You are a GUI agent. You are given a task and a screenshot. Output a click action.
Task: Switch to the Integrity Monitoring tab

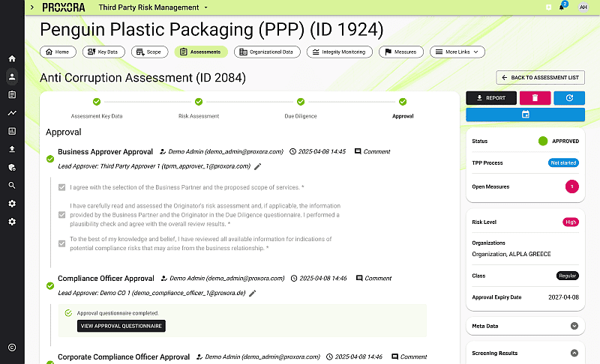pos(340,52)
